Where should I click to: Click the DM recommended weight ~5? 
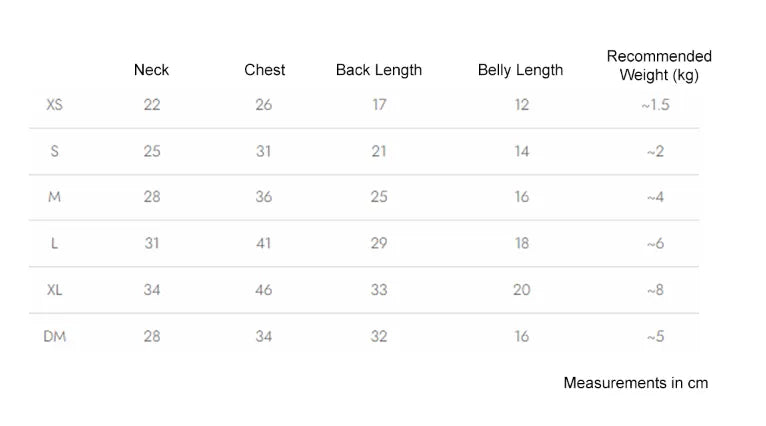(x=655, y=337)
